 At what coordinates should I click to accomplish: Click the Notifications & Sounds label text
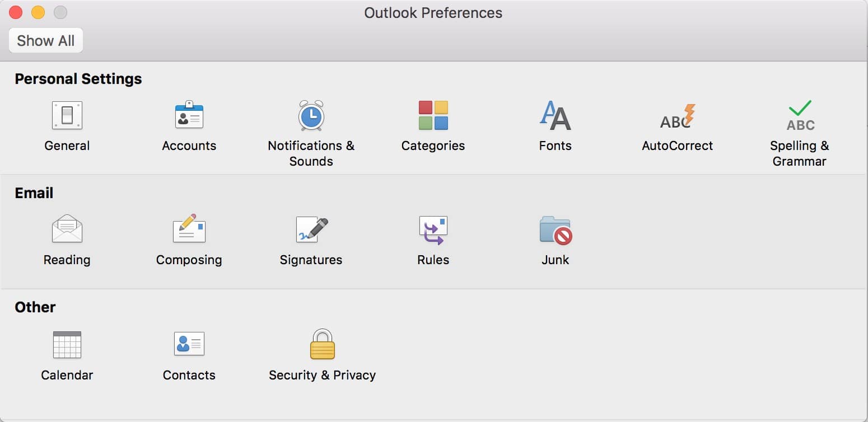[311, 153]
